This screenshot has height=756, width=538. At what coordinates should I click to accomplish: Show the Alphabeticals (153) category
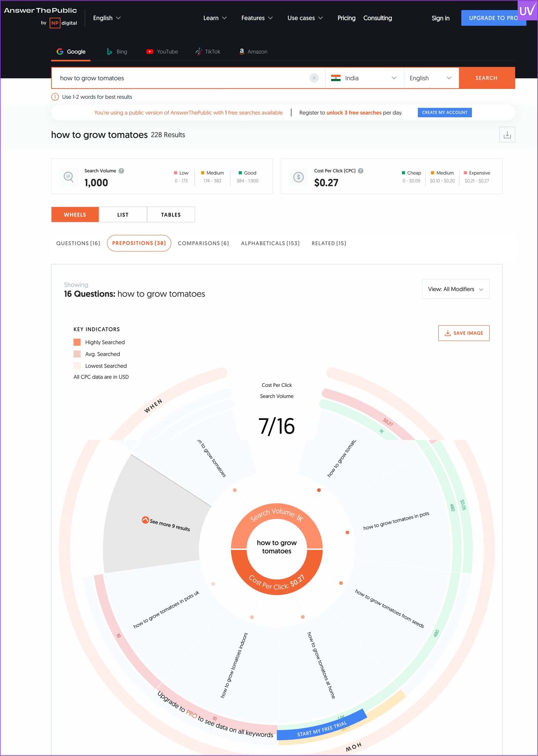coord(270,243)
